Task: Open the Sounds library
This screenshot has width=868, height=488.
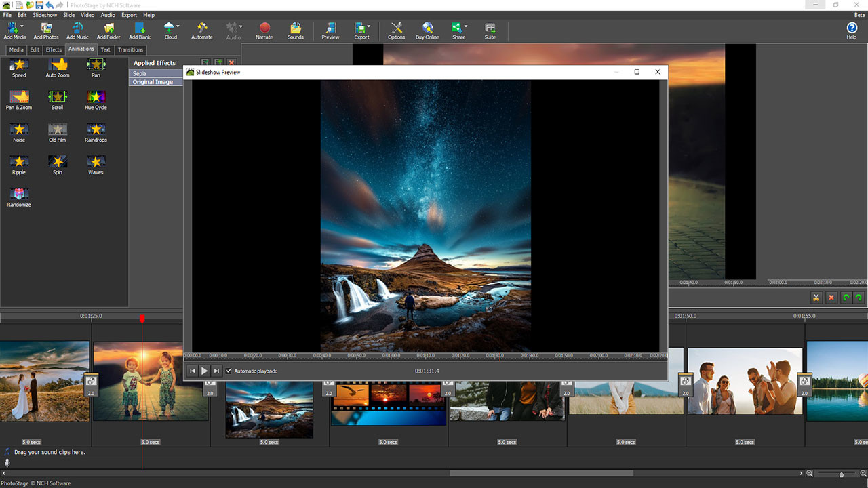Action: (x=295, y=30)
